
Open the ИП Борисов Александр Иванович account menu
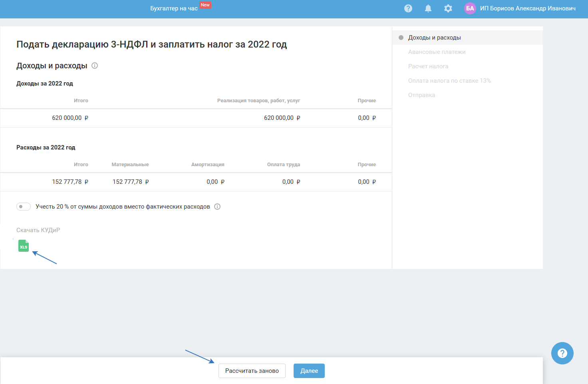click(528, 8)
